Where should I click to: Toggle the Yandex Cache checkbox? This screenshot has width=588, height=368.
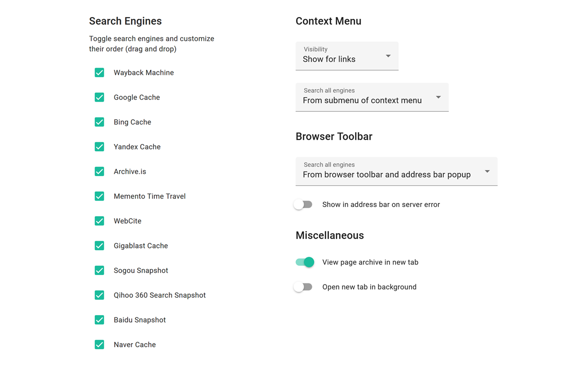click(99, 147)
